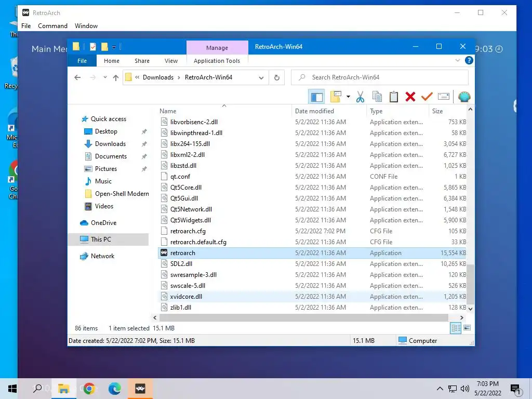Open the Share ribbon tab
This screenshot has height=399, width=532.
click(142, 61)
